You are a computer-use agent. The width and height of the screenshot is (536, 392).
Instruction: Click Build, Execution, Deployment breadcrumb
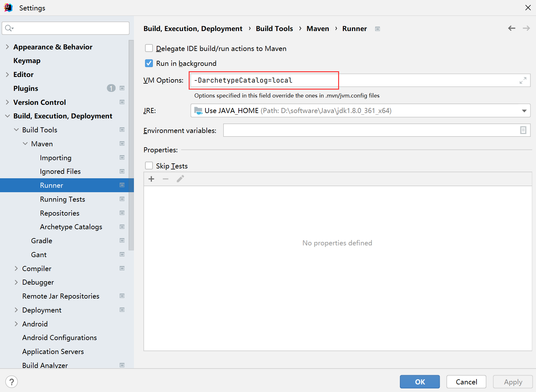[193, 28]
